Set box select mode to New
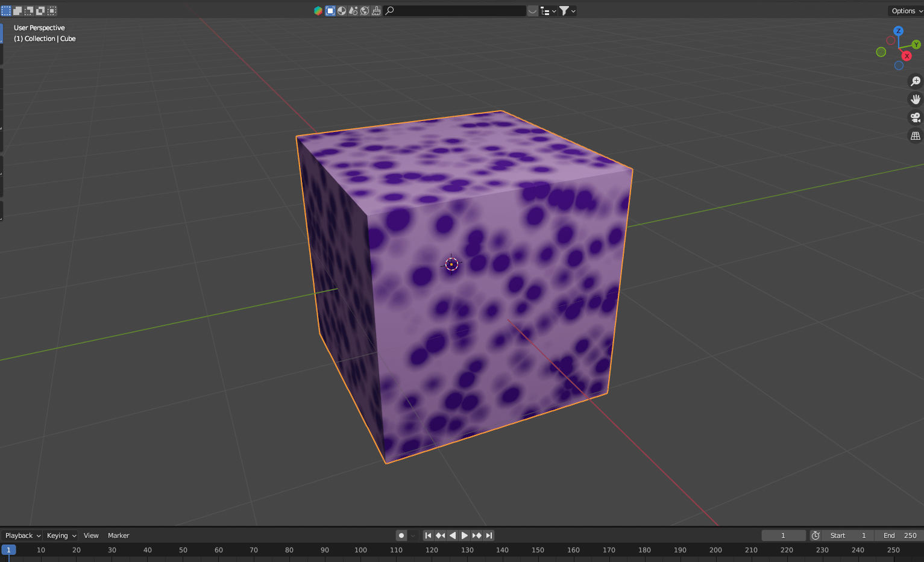The height and width of the screenshot is (562, 924). pyautogui.click(x=6, y=10)
